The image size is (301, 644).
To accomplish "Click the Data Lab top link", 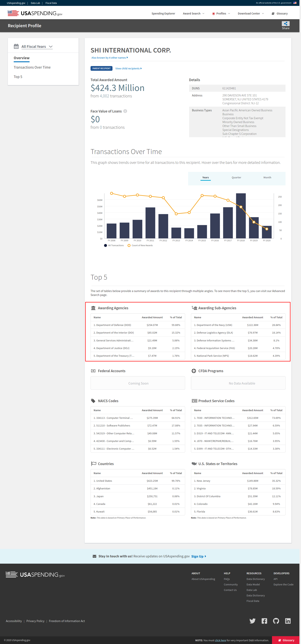I will 35,3.
